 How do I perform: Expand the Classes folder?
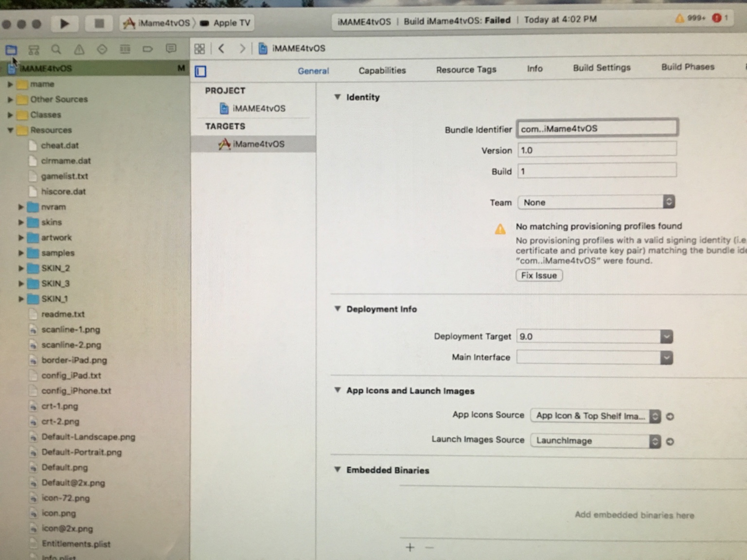point(10,115)
